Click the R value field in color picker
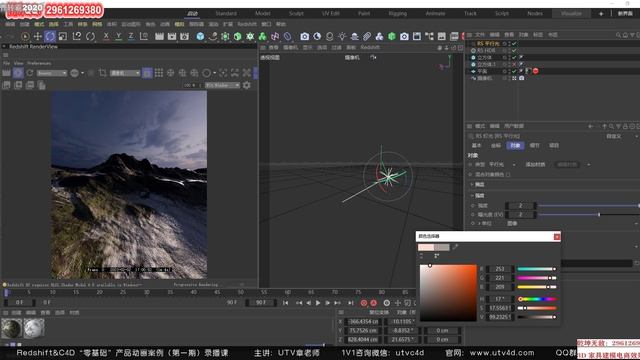 pos(500,269)
